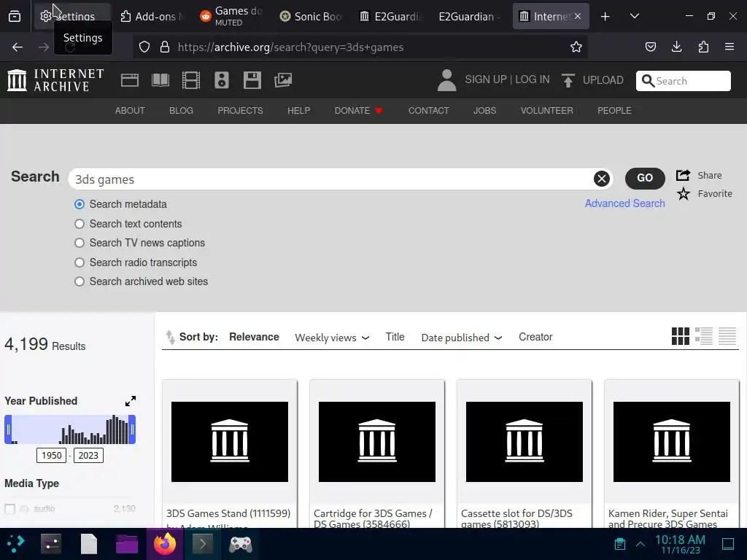Open the 3DS Games Stand thumbnail

coord(230,442)
